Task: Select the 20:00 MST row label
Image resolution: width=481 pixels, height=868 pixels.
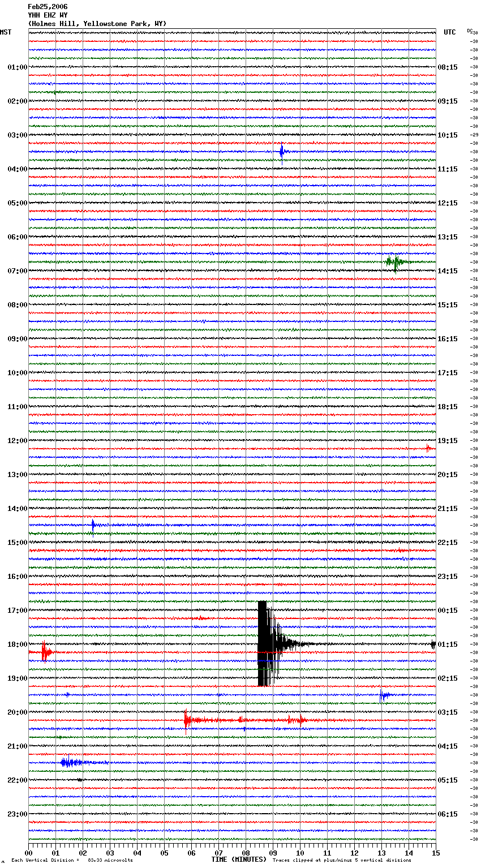Action: click(x=17, y=712)
